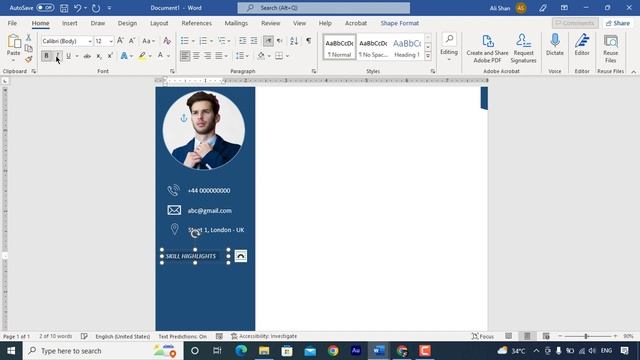Viewport: 640px width, 360px height.
Task: Toggle Bold formatting
Action: (46, 56)
